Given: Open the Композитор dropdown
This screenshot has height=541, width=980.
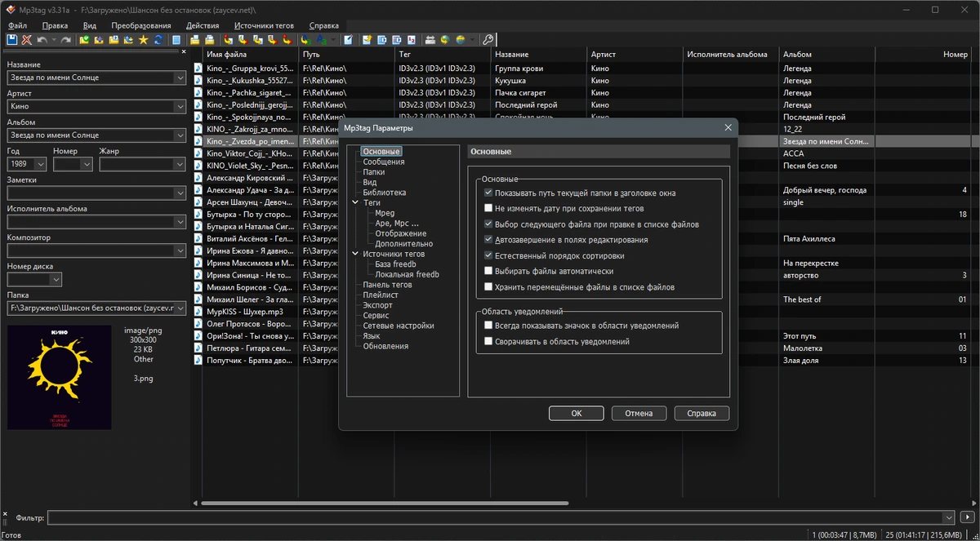Looking at the screenshot, I should [x=180, y=251].
